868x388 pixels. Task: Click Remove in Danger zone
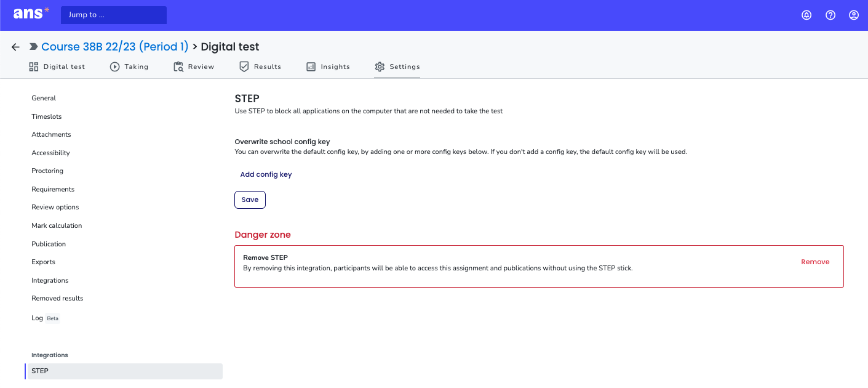click(x=815, y=262)
